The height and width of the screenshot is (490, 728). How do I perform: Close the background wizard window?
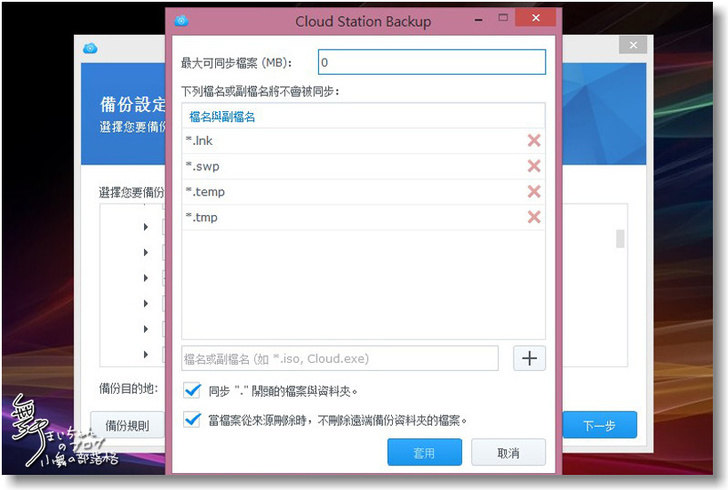click(633, 45)
